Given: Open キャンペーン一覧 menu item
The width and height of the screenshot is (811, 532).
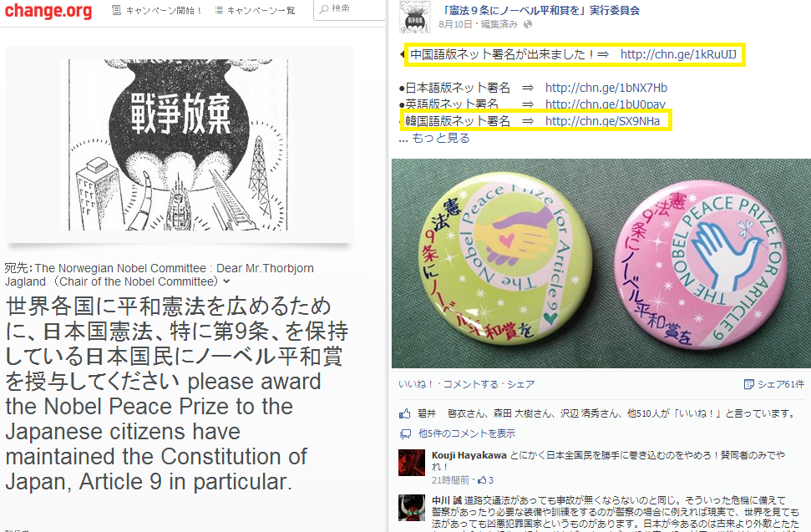Looking at the screenshot, I should point(261,10).
